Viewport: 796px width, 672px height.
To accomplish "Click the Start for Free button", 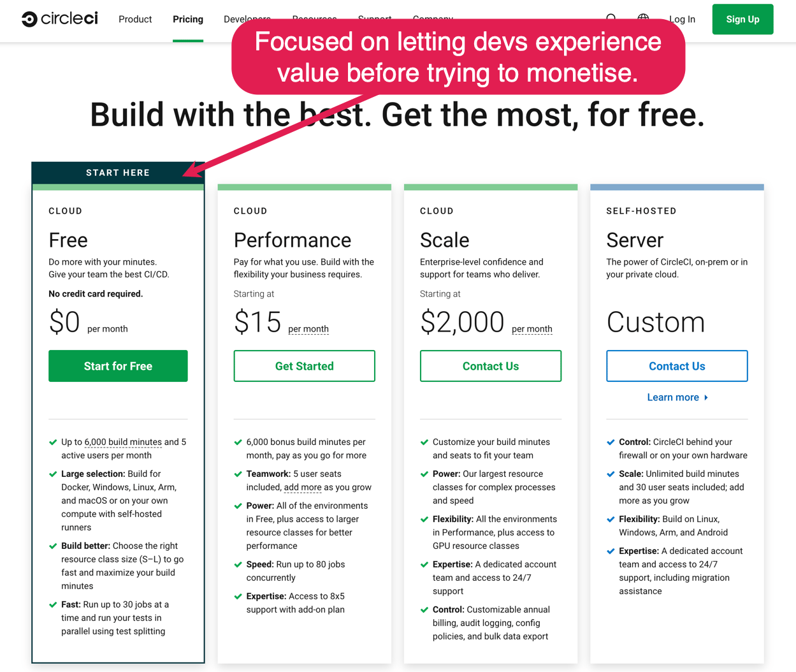I will pos(118,366).
